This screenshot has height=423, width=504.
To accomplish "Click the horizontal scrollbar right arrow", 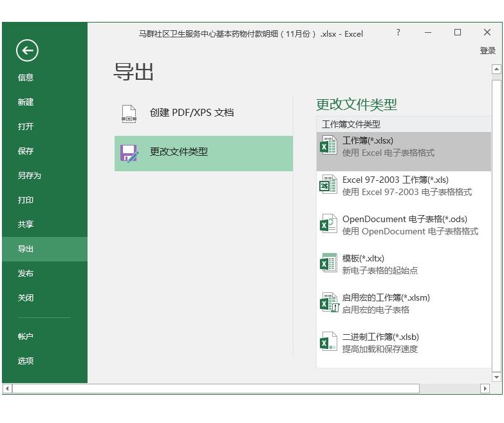I will click(485, 389).
